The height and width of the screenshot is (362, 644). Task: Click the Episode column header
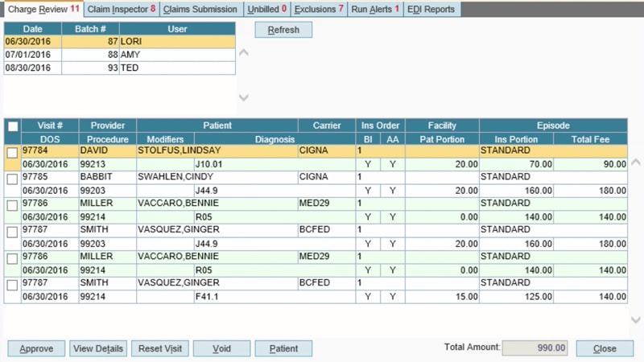click(553, 125)
